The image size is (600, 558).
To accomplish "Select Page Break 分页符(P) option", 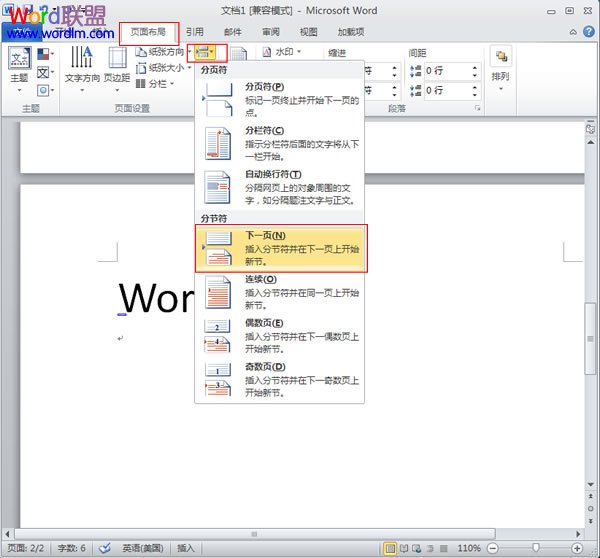I will coord(280,99).
